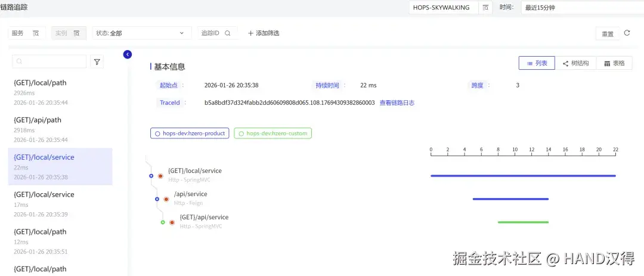Open the 状态: 全部 dropdown
Screen dimensions: 644x276
click(x=142, y=33)
